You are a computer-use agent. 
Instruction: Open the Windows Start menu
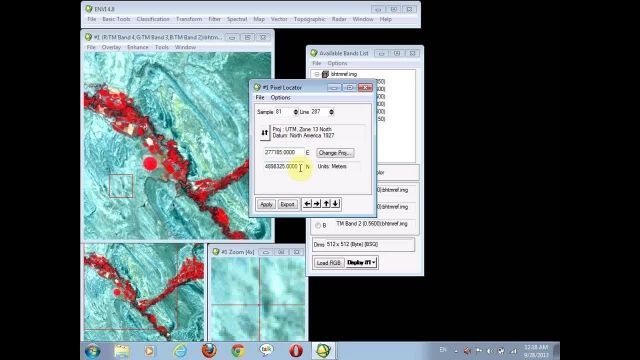[93, 351]
